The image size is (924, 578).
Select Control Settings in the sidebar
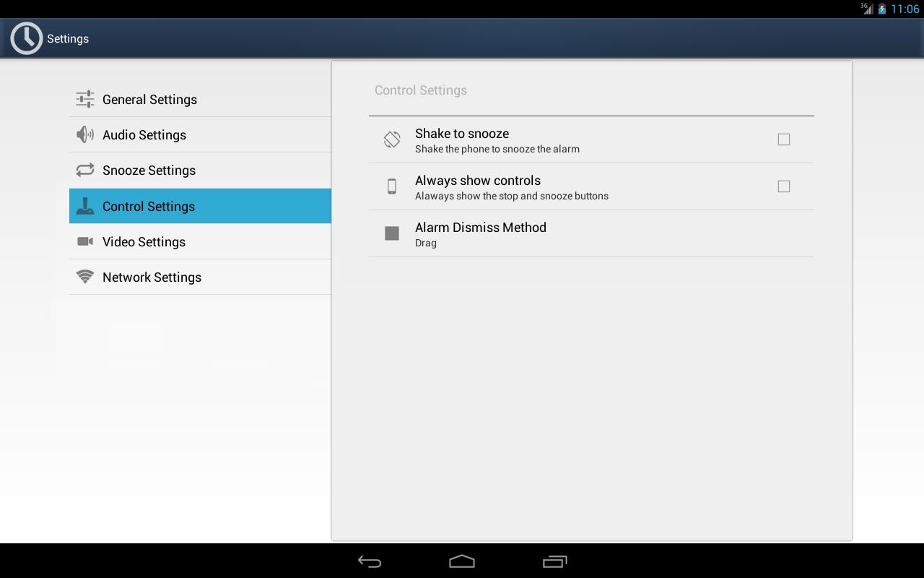pyautogui.click(x=200, y=206)
